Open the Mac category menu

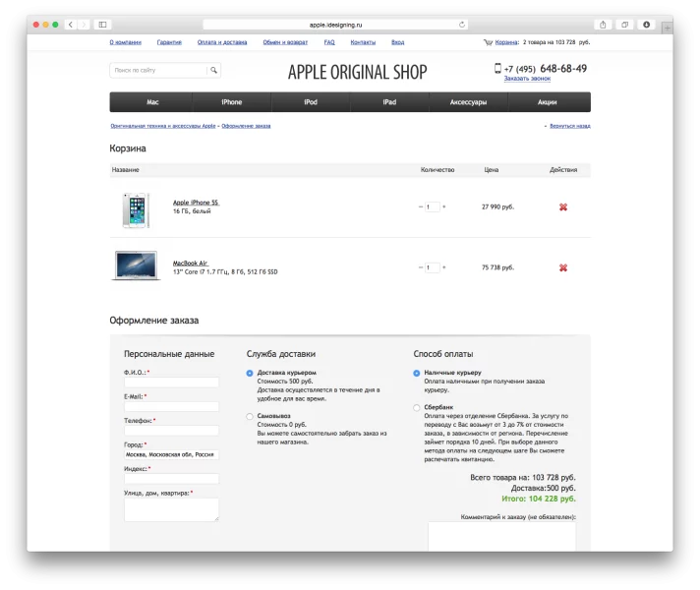(151, 102)
